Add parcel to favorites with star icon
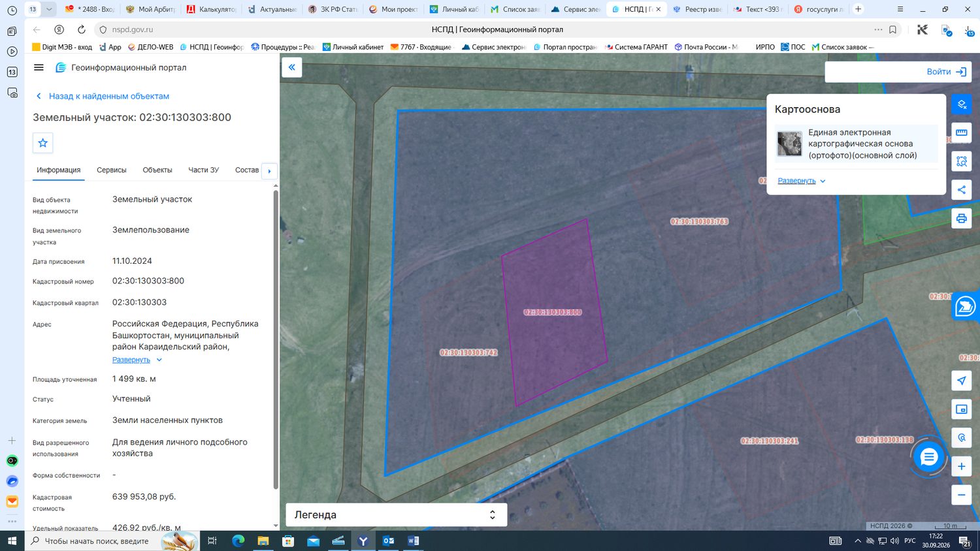The width and height of the screenshot is (980, 551). [x=43, y=143]
